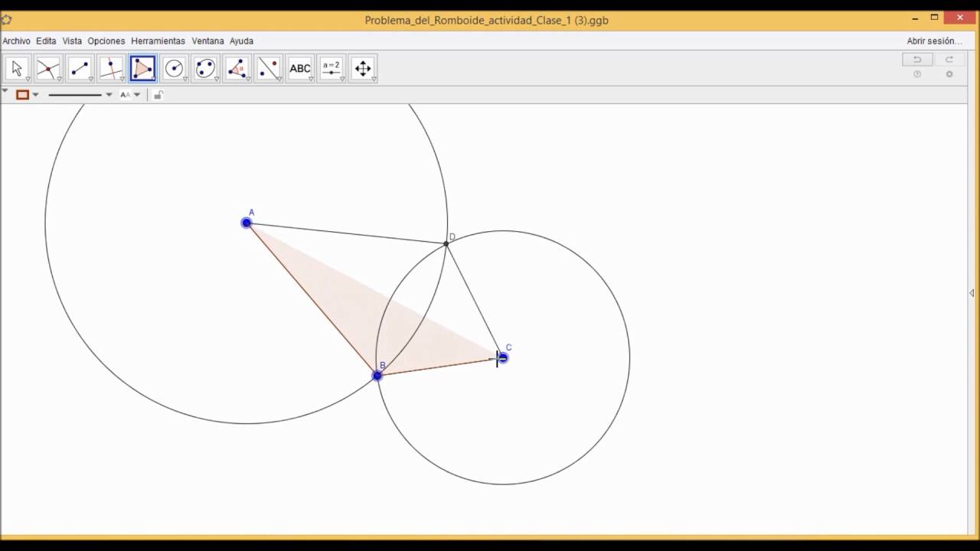
Task: Select the Reflect about line tool
Action: click(x=268, y=68)
